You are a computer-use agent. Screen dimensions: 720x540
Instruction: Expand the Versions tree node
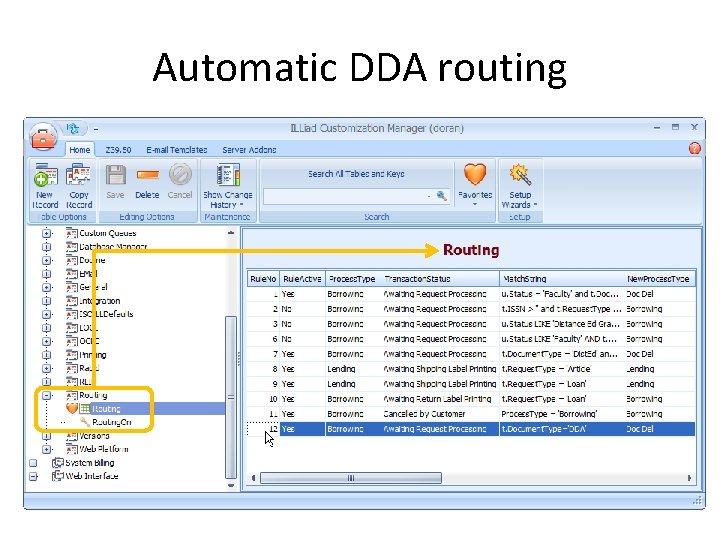coord(46,436)
